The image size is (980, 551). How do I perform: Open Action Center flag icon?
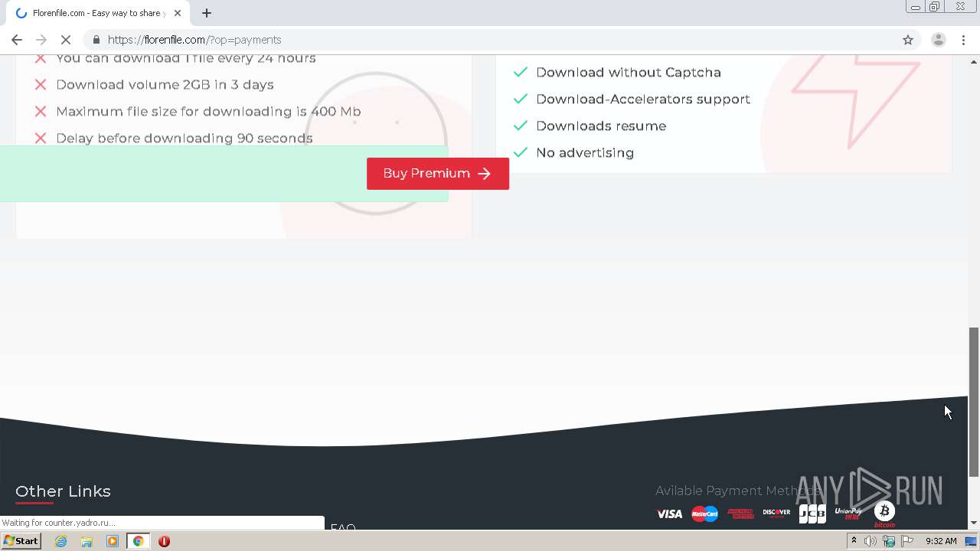[907, 541]
